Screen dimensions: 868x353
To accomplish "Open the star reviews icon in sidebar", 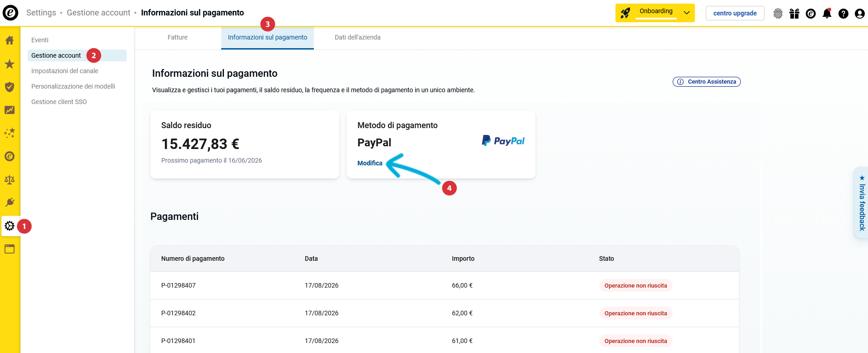I will click(x=10, y=64).
